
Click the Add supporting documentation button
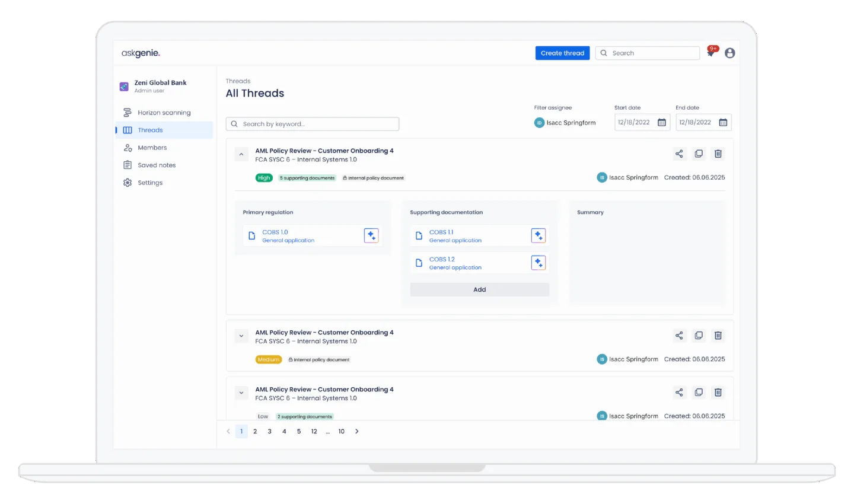[479, 290]
